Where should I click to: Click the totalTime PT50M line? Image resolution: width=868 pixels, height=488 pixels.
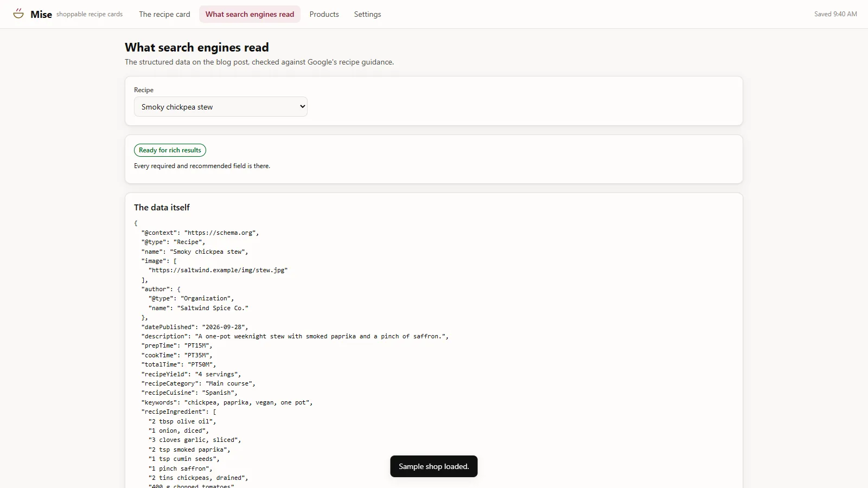coord(178,364)
